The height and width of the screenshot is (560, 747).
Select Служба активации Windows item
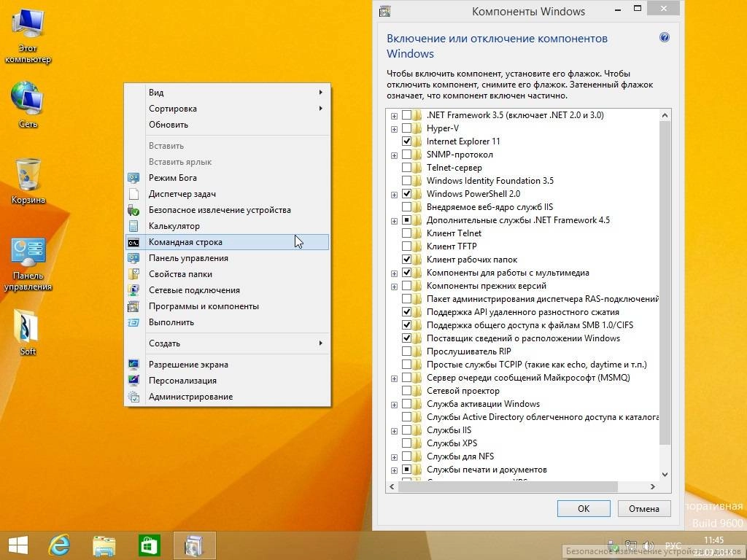click(483, 404)
